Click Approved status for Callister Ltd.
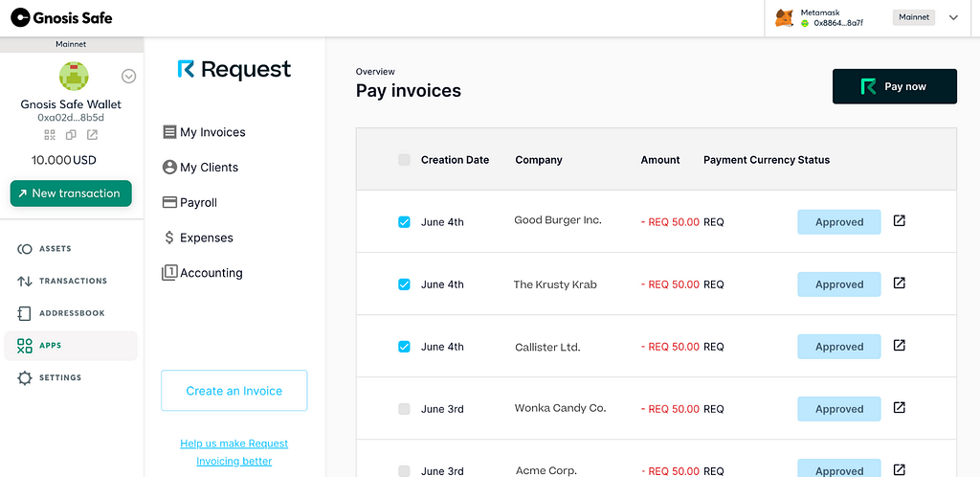This screenshot has width=980, height=477. click(x=838, y=347)
